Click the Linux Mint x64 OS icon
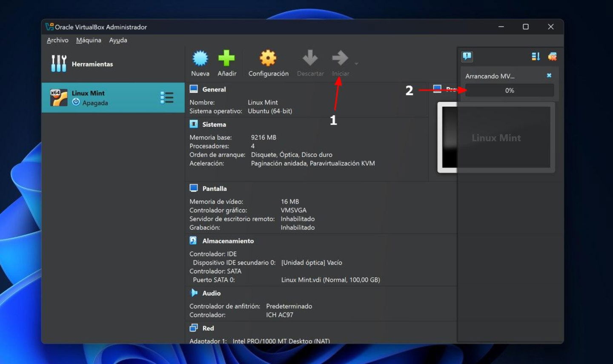 pyautogui.click(x=59, y=97)
